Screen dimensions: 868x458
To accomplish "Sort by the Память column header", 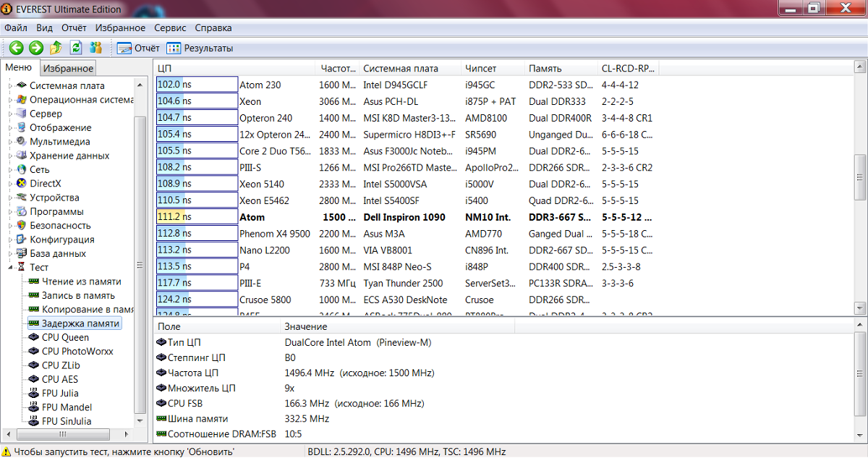I will coord(561,69).
